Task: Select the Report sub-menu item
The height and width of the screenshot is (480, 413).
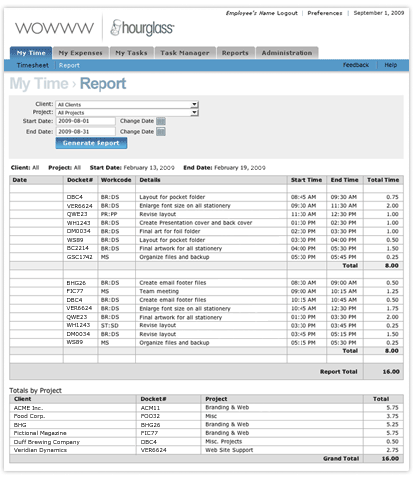Action: [x=69, y=65]
